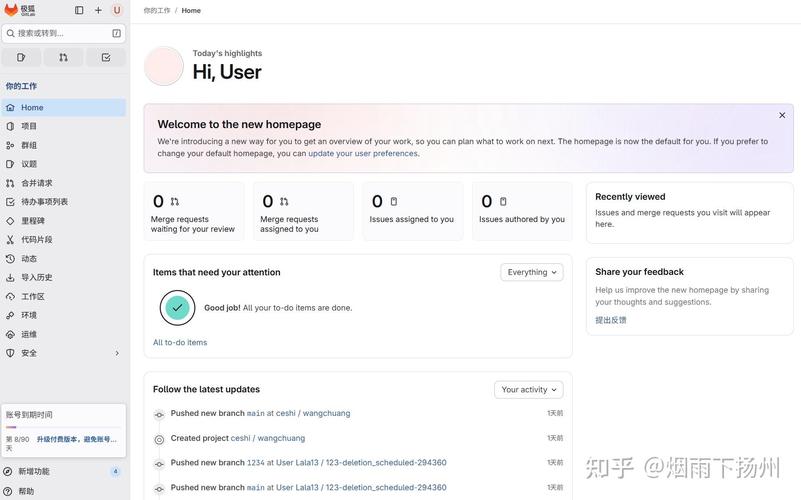
Task: Open 合并请求 in the sidebar
Action: [x=64, y=183]
